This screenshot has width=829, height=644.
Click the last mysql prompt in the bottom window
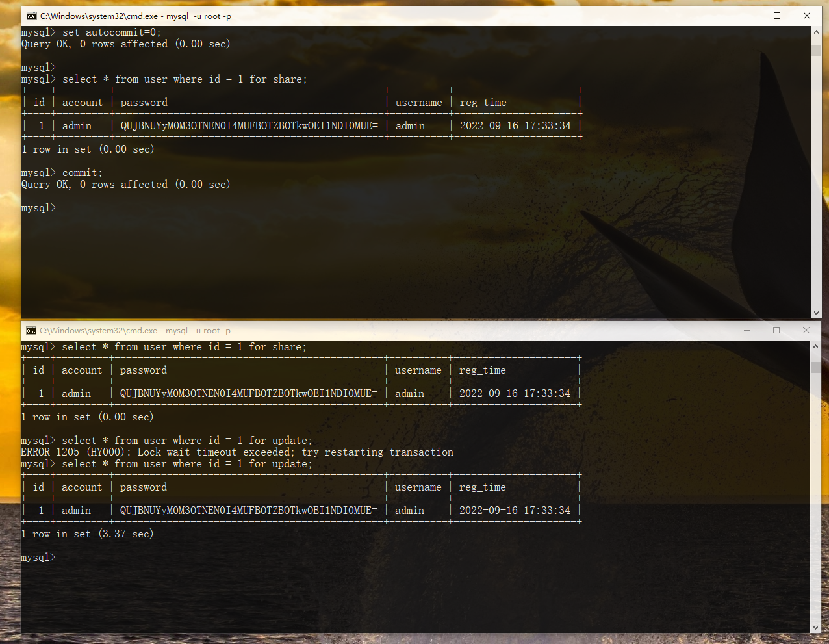click(38, 558)
